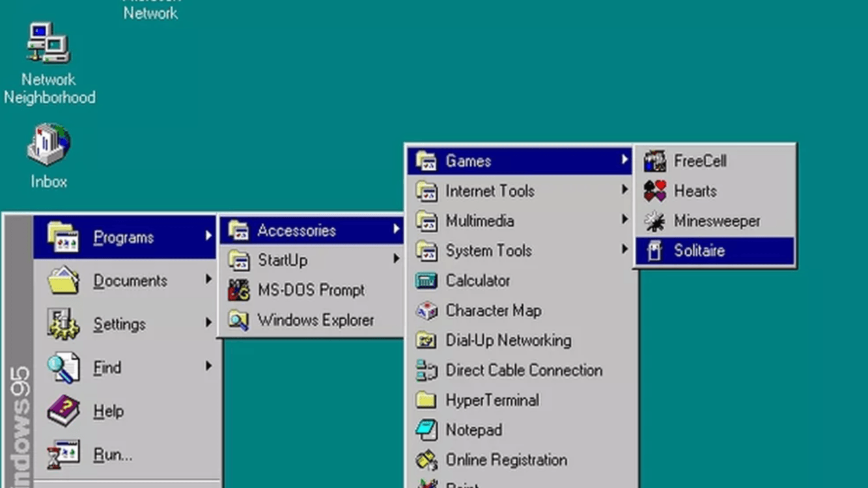Click the Find label in Start menu
Image resolution: width=868 pixels, height=488 pixels.
107,368
